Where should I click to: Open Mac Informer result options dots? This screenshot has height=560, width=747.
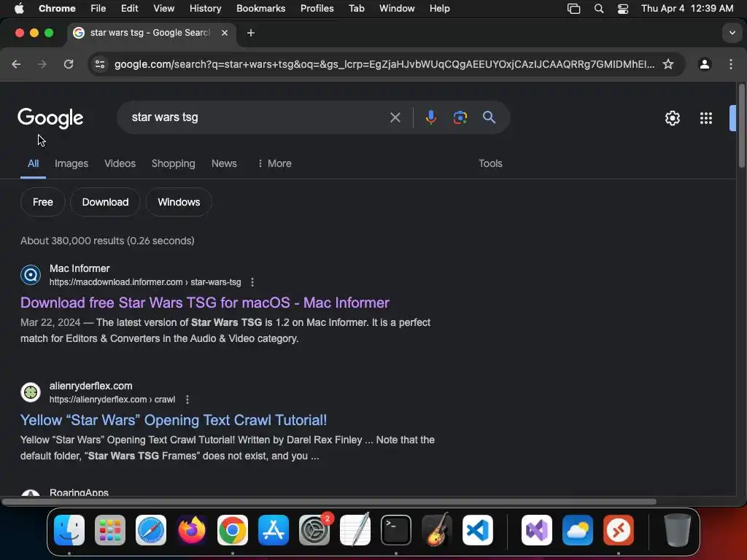pyautogui.click(x=252, y=282)
